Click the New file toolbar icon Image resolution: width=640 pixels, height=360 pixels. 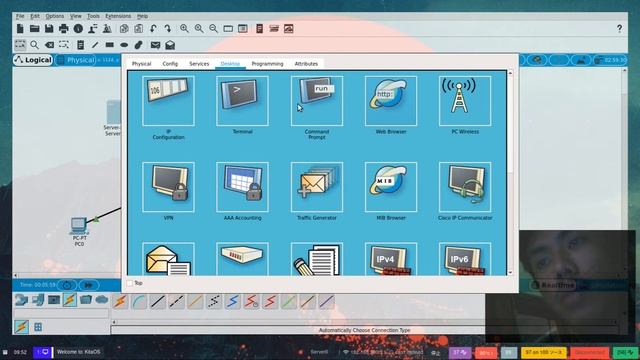point(20,29)
